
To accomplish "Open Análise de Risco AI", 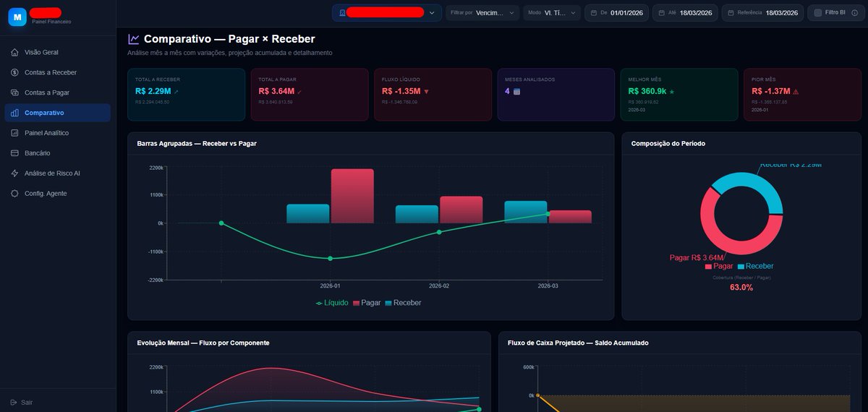I will (58, 173).
